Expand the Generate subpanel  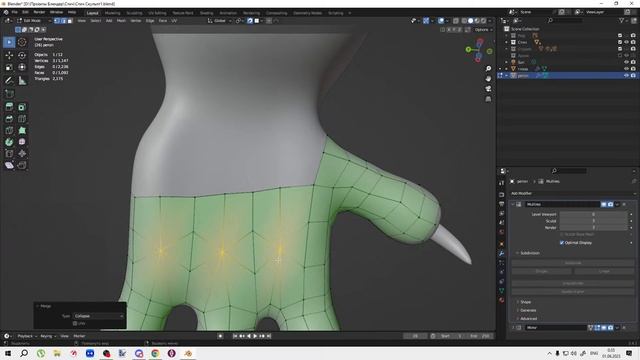(x=528, y=310)
